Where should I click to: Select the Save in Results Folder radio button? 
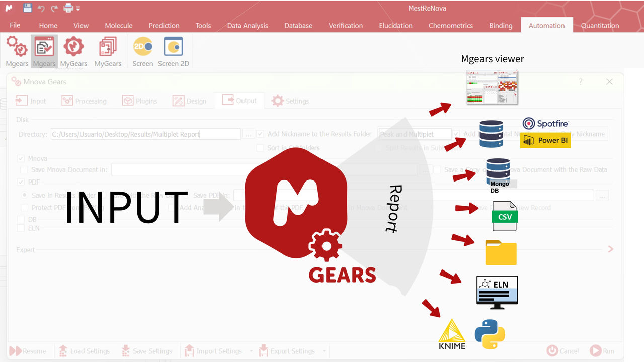(24, 195)
